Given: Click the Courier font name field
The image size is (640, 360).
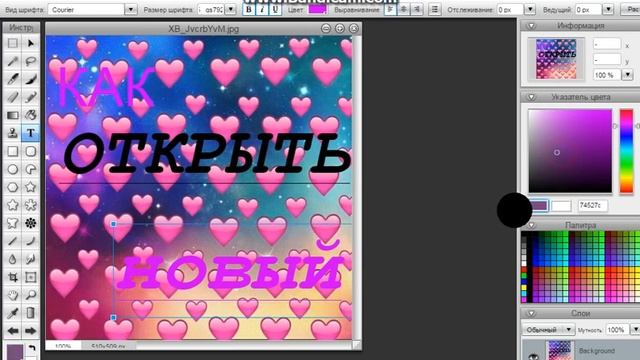Looking at the screenshot, I should click(x=86, y=9).
